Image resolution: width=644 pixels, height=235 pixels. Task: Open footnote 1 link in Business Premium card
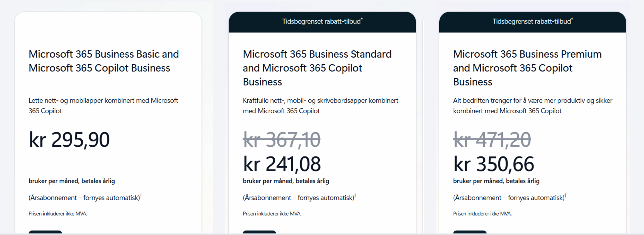pos(565,196)
